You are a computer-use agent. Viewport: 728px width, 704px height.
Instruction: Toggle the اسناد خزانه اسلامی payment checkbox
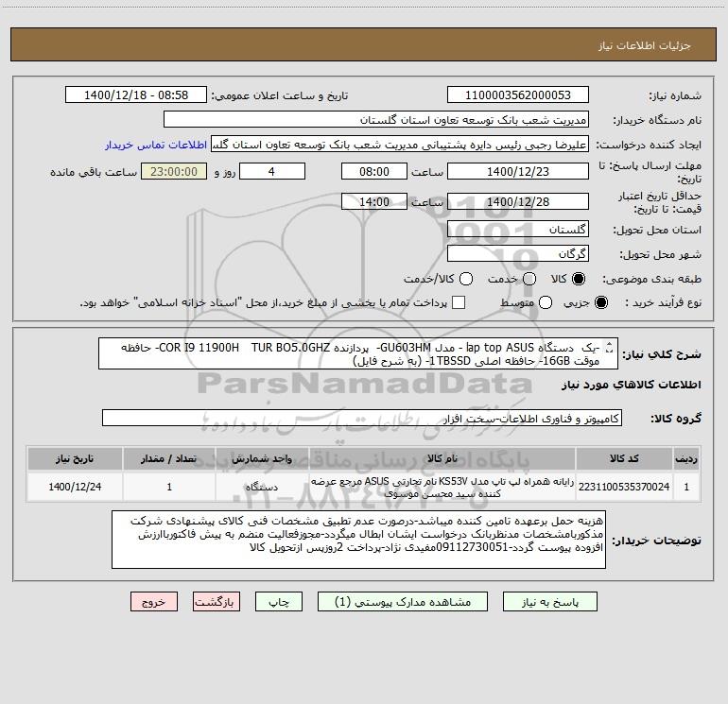pos(459,302)
